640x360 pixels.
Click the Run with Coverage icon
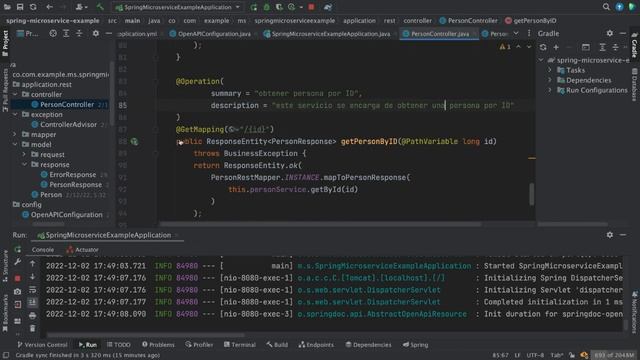[279, 7]
